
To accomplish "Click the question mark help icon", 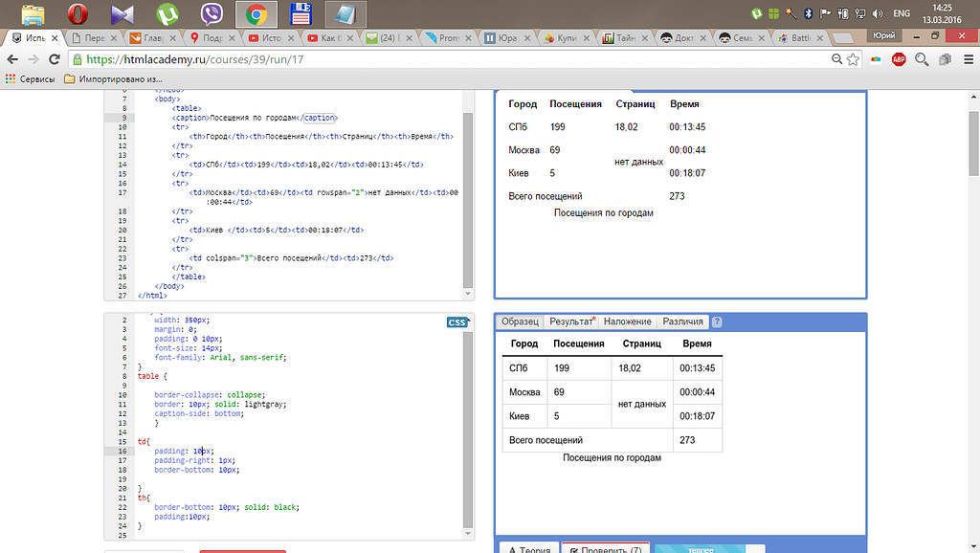I will pos(717,321).
